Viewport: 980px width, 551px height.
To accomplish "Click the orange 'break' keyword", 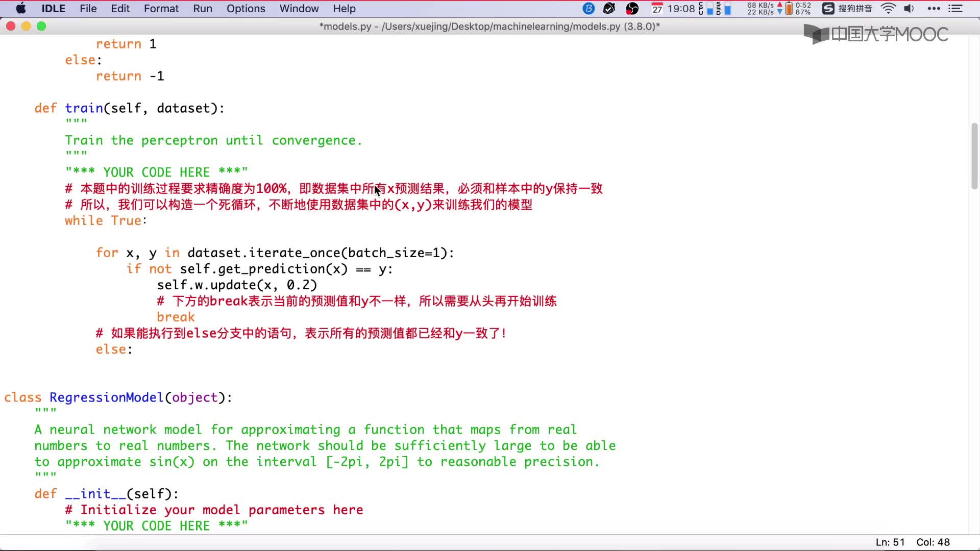I will click(176, 317).
